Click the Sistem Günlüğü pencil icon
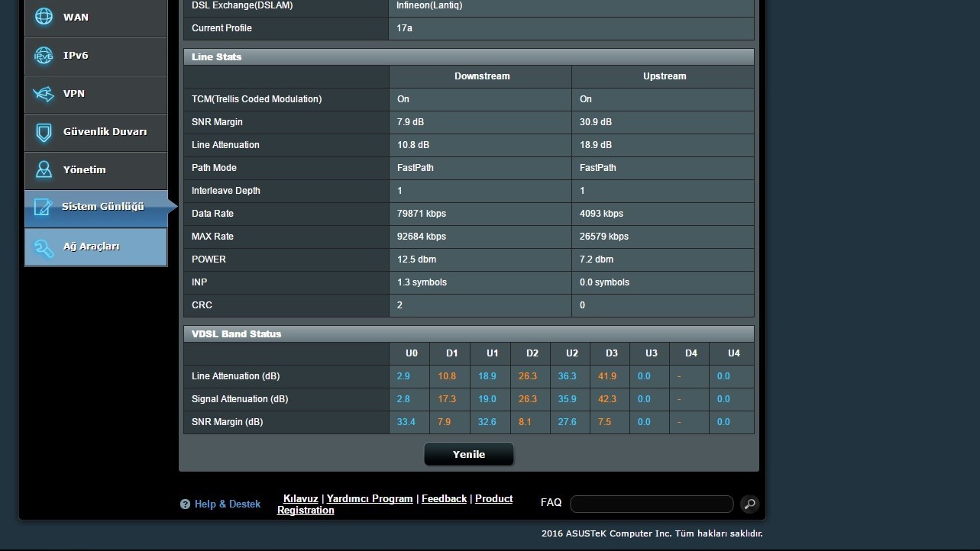Image resolution: width=980 pixels, height=551 pixels. pyautogui.click(x=44, y=208)
